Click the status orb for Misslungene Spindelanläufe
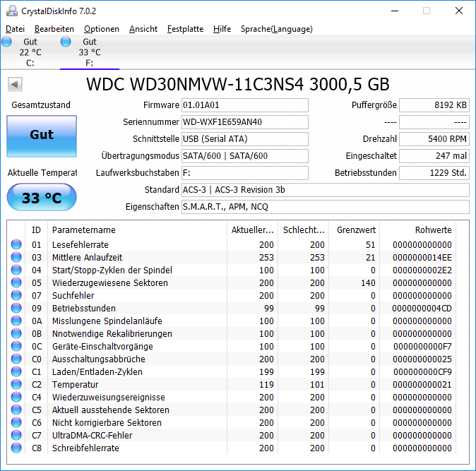 (16, 321)
